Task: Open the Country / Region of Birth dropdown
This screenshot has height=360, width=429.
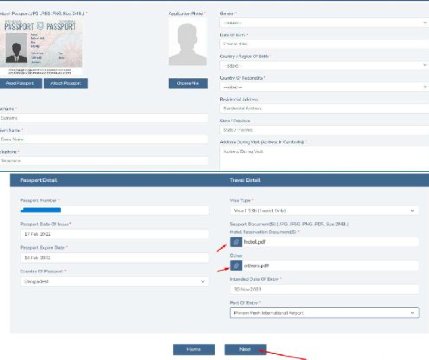Action: pyautogui.click(x=324, y=66)
